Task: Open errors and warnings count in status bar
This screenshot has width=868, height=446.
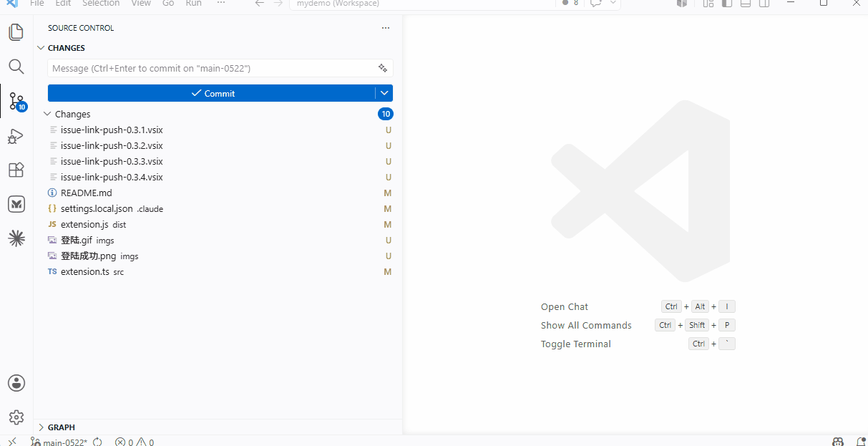Action: coord(135,442)
